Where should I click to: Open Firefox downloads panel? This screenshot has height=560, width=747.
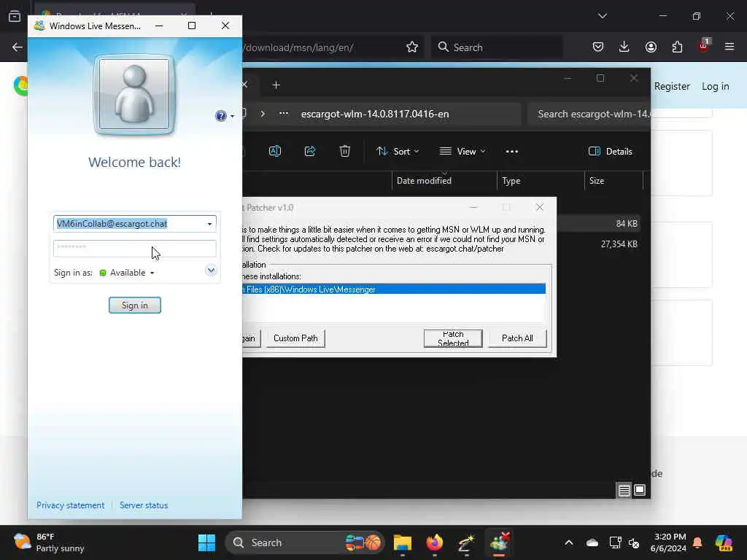(x=624, y=47)
